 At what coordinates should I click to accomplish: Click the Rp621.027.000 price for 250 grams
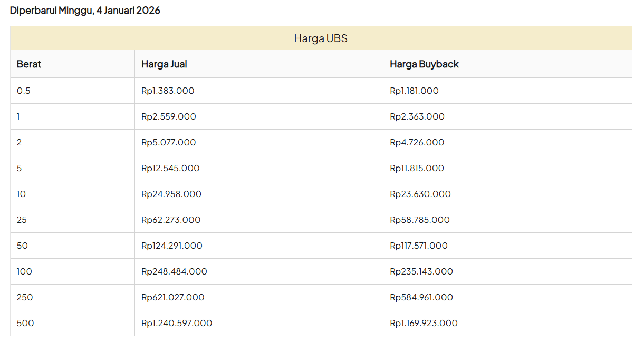tap(173, 297)
